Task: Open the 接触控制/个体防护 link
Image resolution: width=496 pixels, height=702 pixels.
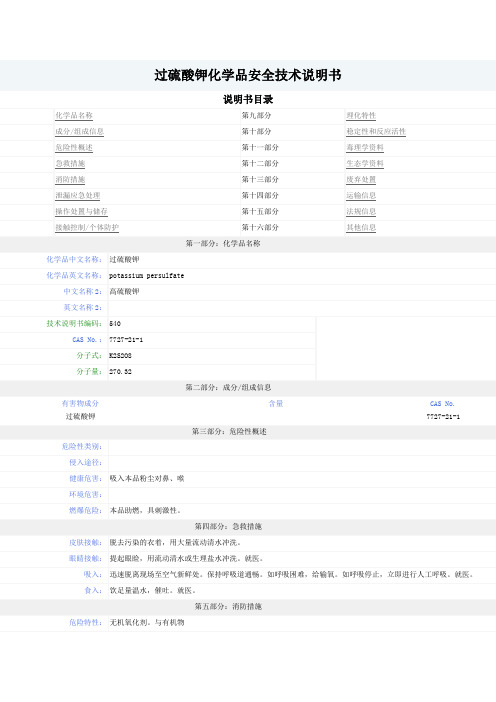Action: pyautogui.click(x=87, y=227)
